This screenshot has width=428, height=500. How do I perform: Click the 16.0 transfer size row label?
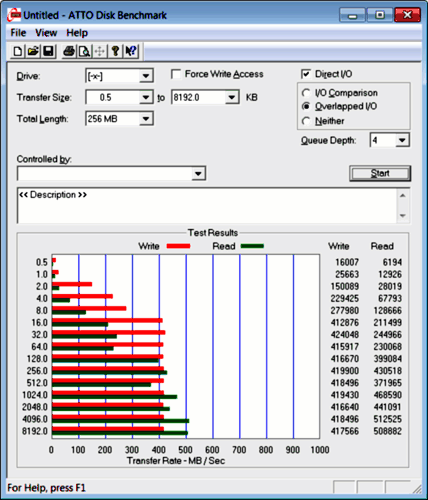(39, 323)
